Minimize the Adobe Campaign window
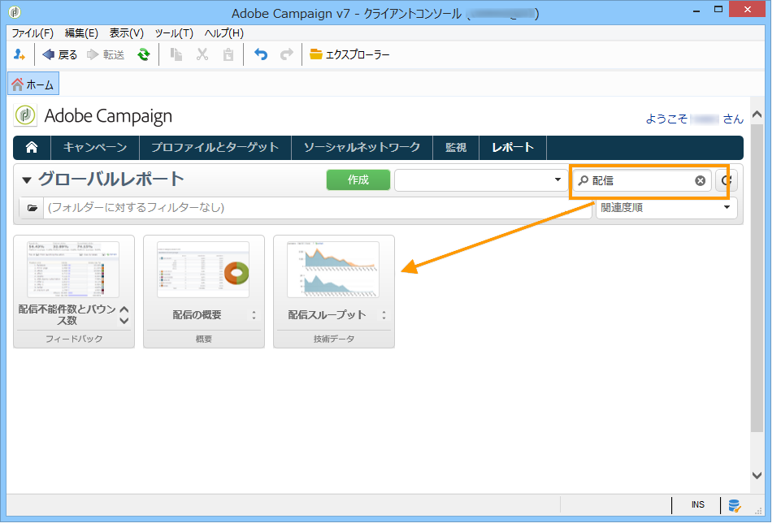This screenshot has width=781, height=532. (x=696, y=10)
